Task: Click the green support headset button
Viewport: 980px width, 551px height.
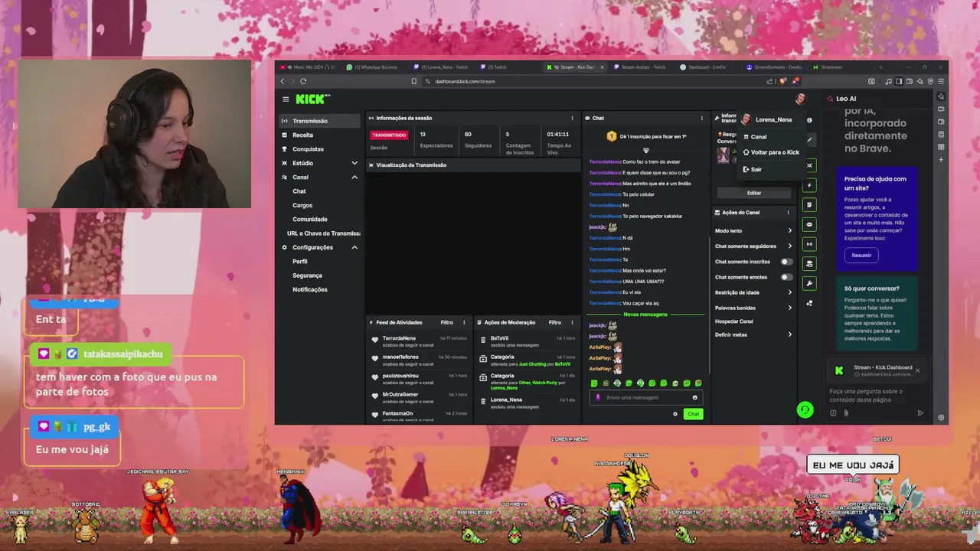Action: click(x=805, y=410)
